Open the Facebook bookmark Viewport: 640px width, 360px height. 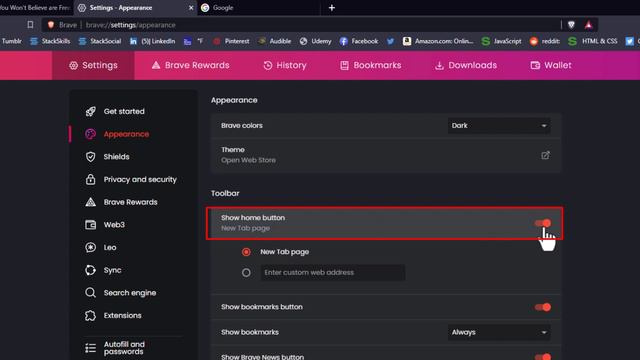(359, 41)
